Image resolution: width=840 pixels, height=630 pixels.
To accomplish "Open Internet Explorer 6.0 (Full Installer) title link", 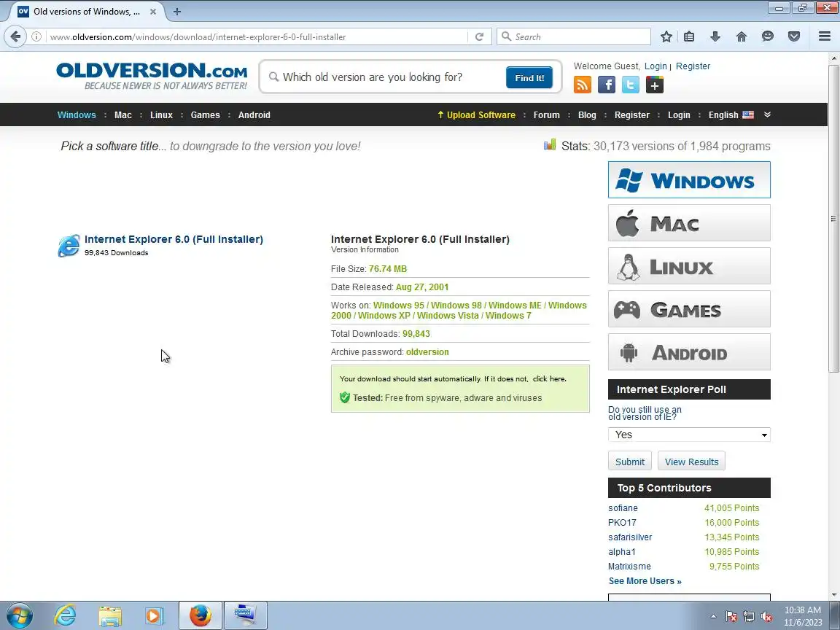I will click(x=174, y=239).
